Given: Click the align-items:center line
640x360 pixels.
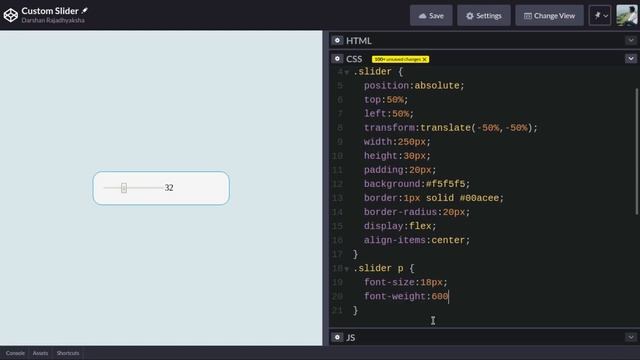Looking at the screenshot, I should pyautogui.click(x=417, y=240).
